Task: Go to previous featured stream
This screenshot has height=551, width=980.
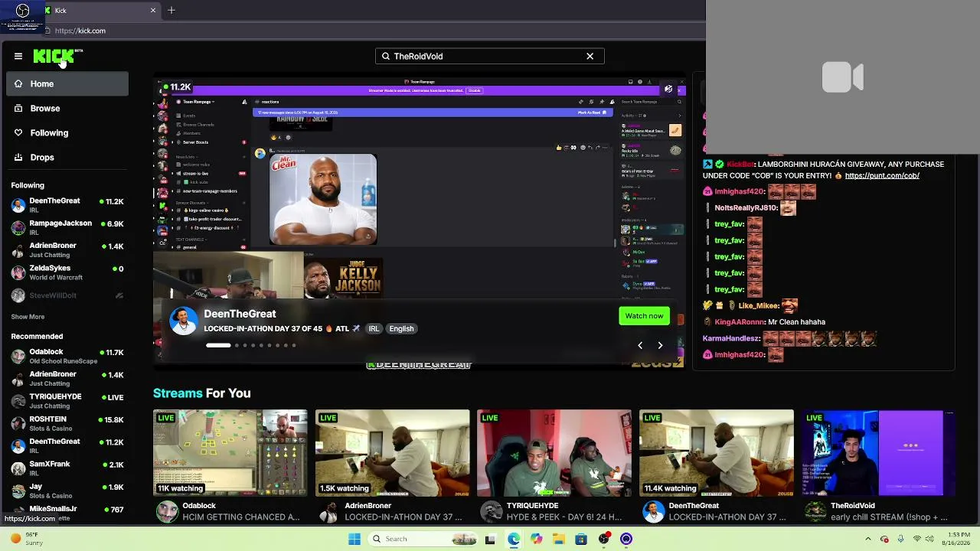Action: (x=640, y=345)
